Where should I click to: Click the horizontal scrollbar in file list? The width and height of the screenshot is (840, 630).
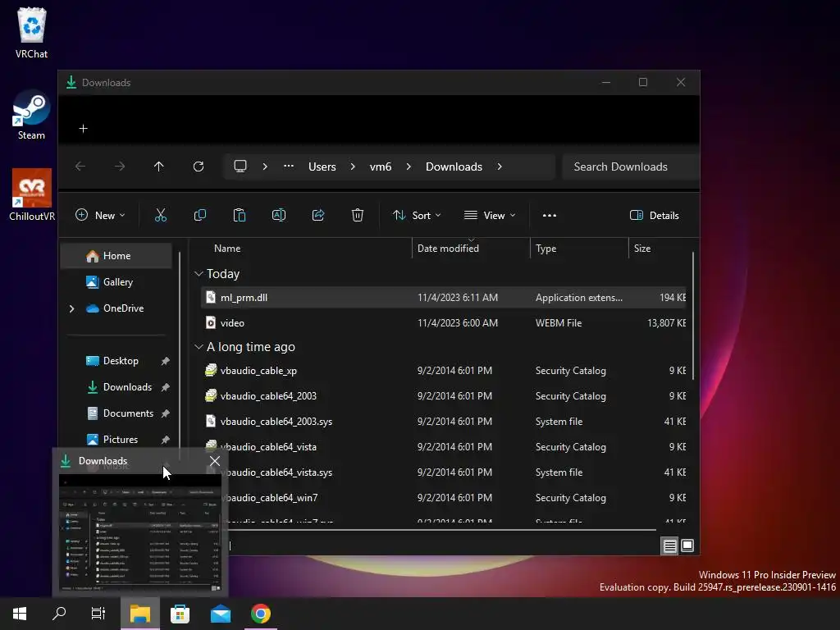pos(442,530)
